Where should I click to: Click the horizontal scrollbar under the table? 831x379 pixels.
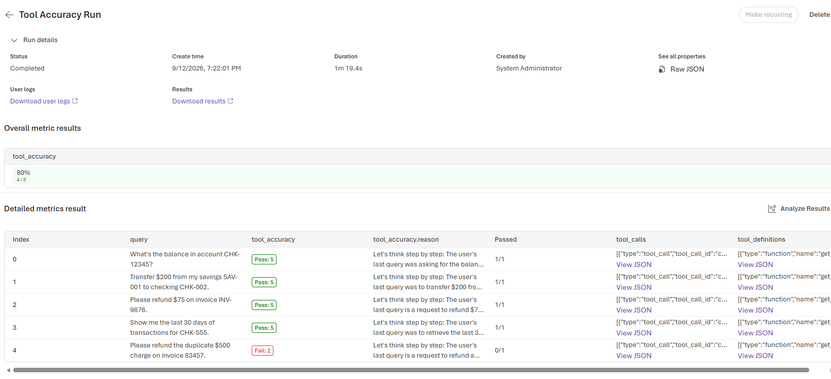point(411,370)
